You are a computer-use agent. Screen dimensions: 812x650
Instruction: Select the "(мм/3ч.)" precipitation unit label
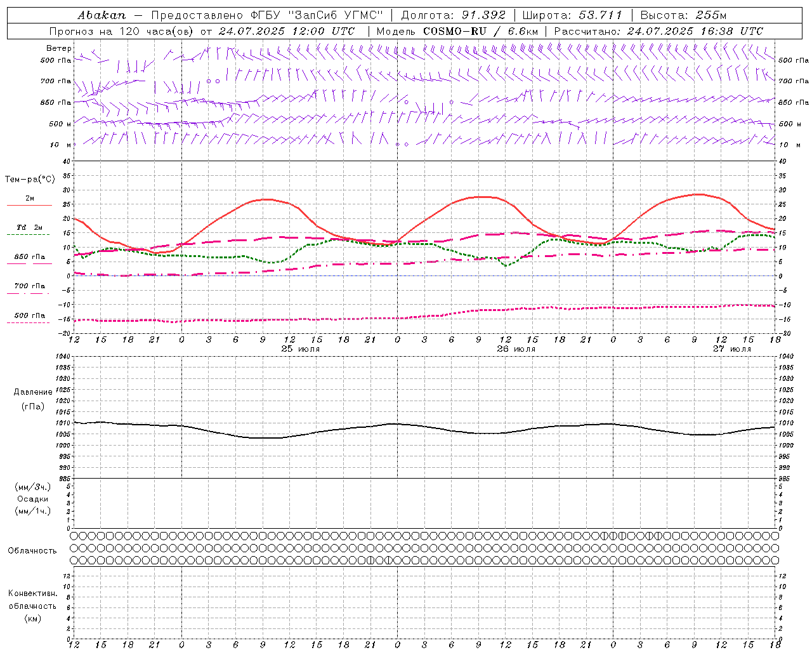[33, 487]
